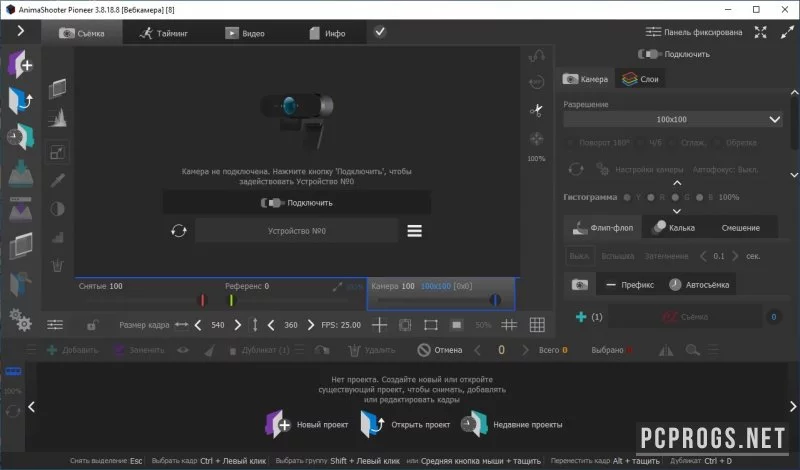Click the scissors cut icon

tap(536, 110)
